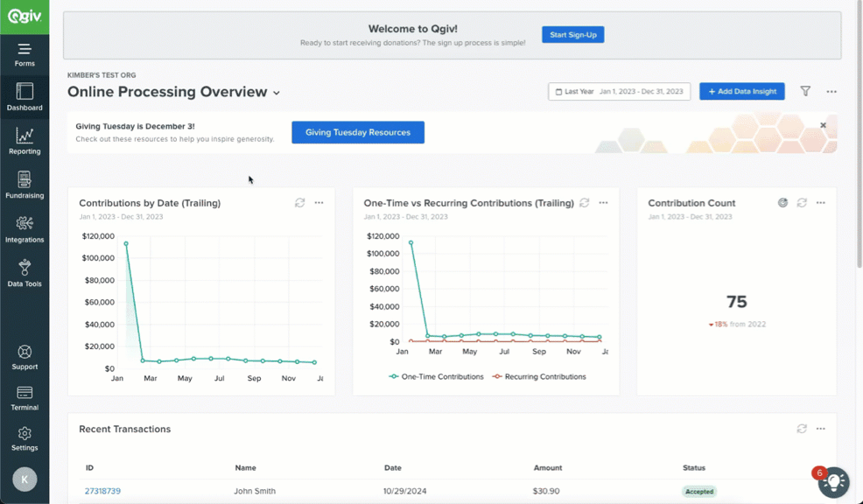Click the date 10/29/2024
Screen dimensions: 863x504
(404, 492)
